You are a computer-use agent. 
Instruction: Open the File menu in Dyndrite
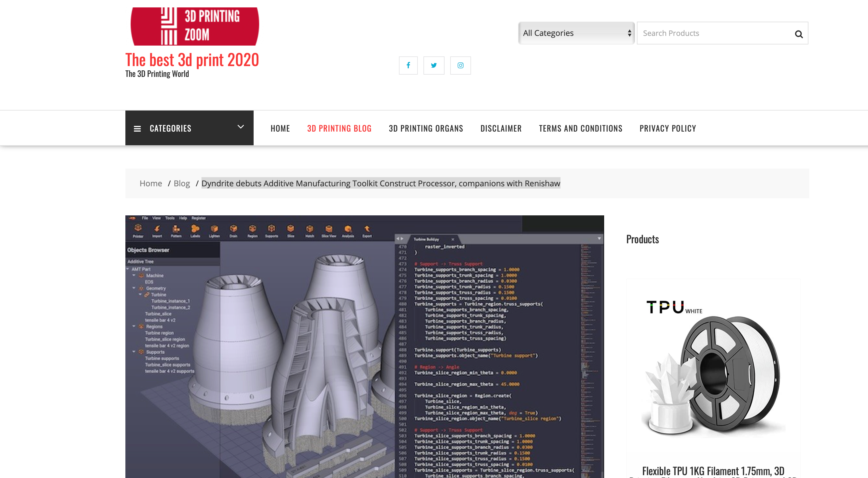pos(145,218)
